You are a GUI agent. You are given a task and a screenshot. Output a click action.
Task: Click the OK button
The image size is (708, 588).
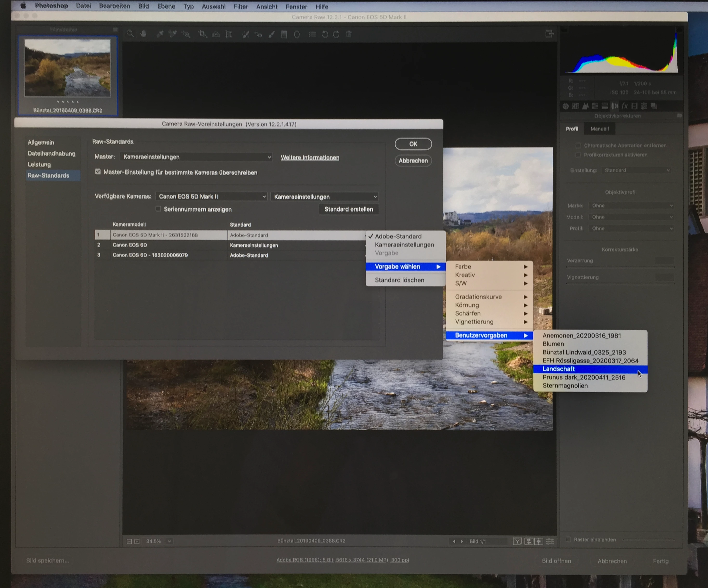coord(413,144)
